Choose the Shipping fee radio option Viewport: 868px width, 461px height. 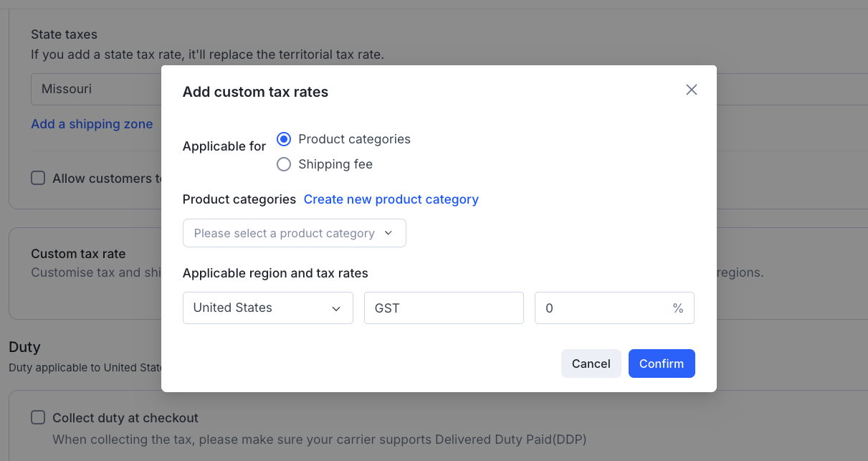click(x=284, y=164)
